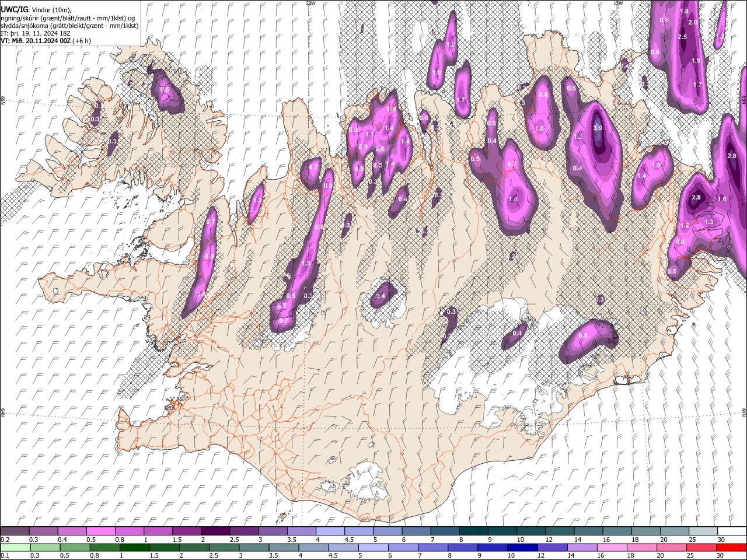Image resolution: width=747 pixels, height=560 pixels.
Task: Click the bright red swatch ending the rain legend
Action: pos(731,547)
